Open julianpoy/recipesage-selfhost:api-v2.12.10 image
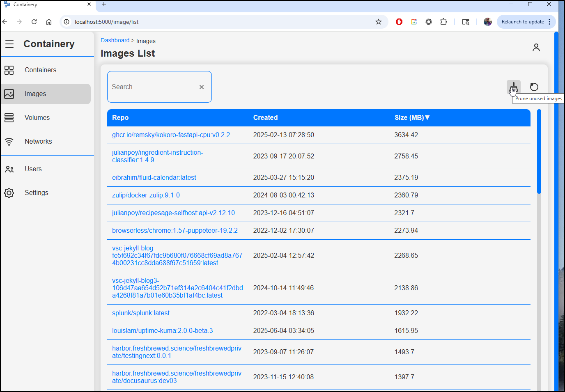The image size is (565, 392). 173,213
